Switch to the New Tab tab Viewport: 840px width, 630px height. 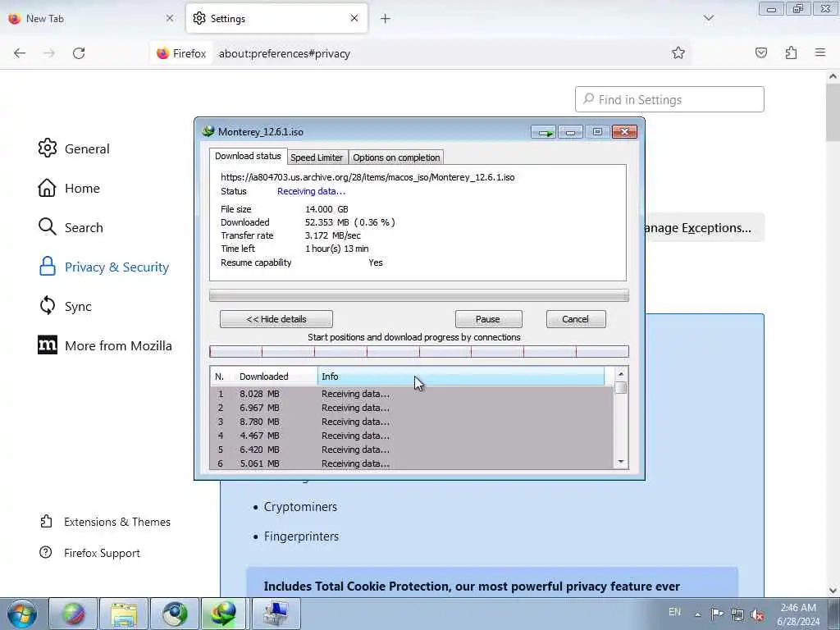tap(91, 18)
